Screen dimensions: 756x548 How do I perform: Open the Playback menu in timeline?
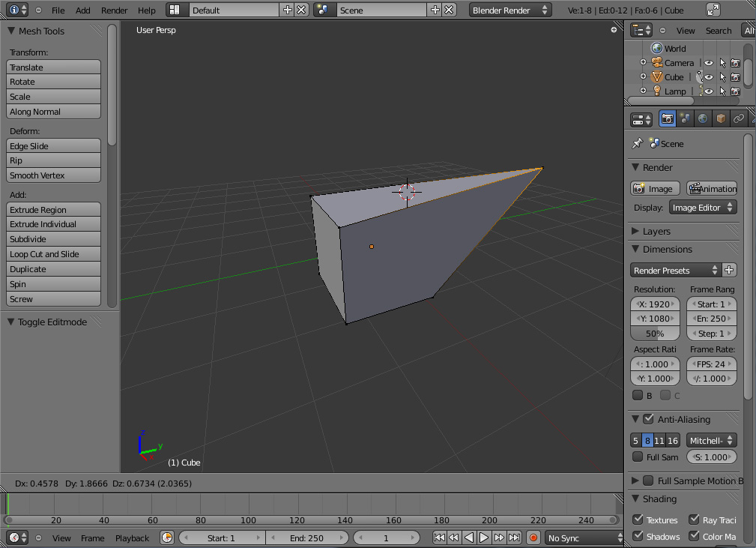(x=132, y=538)
